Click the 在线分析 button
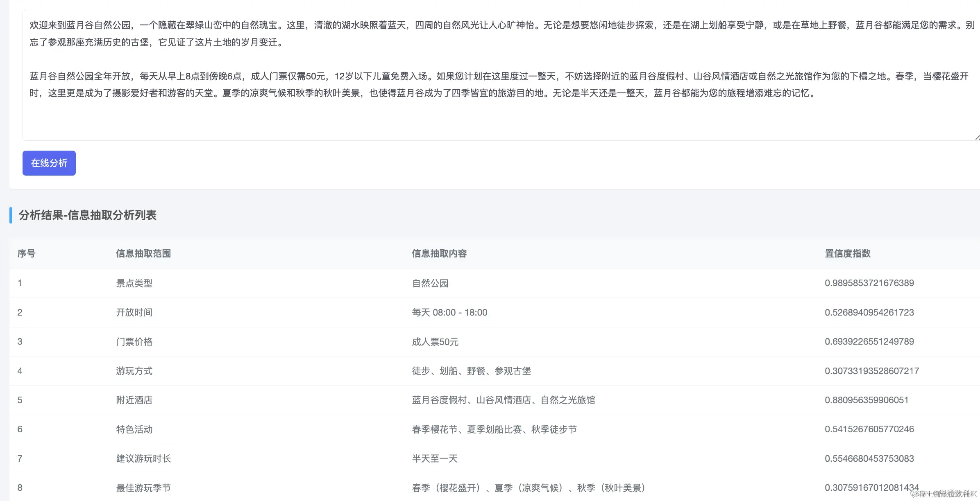Screen dimensions: 980x501 tap(49, 163)
